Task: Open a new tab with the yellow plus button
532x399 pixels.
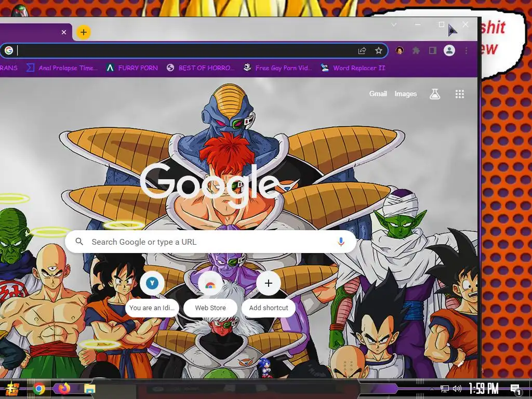Action: 84,32
